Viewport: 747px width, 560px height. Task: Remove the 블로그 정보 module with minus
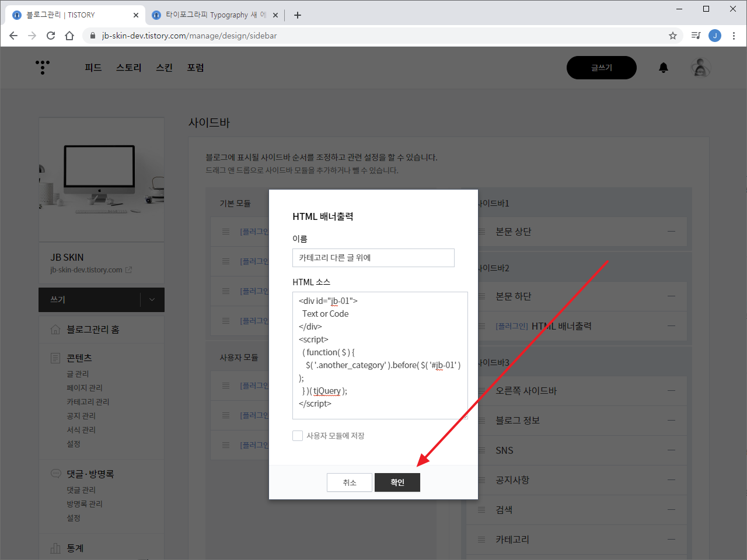[x=671, y=421]
